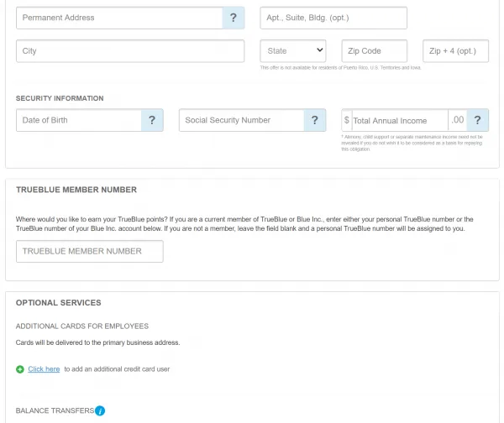Click the Permanent Address help question mark
The height and width of the screenshot is (423, 504).
pyautogui.click(x=234, y=18)
